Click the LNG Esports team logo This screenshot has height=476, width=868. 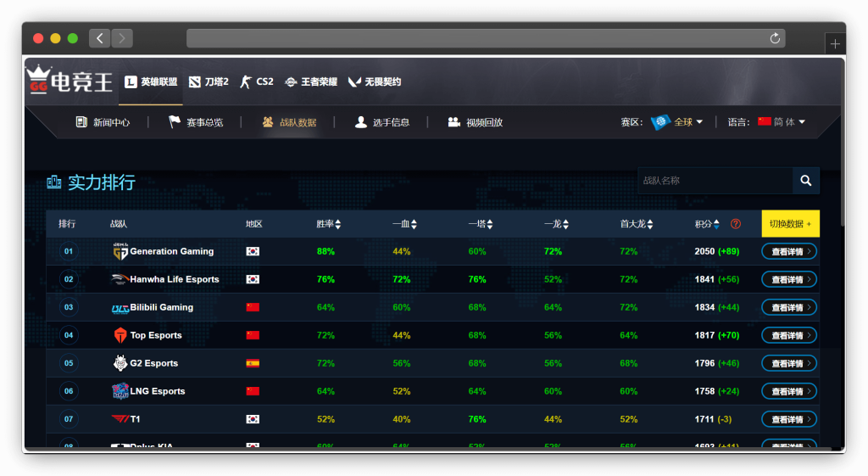pyautogui.click(x=120, y=391)
